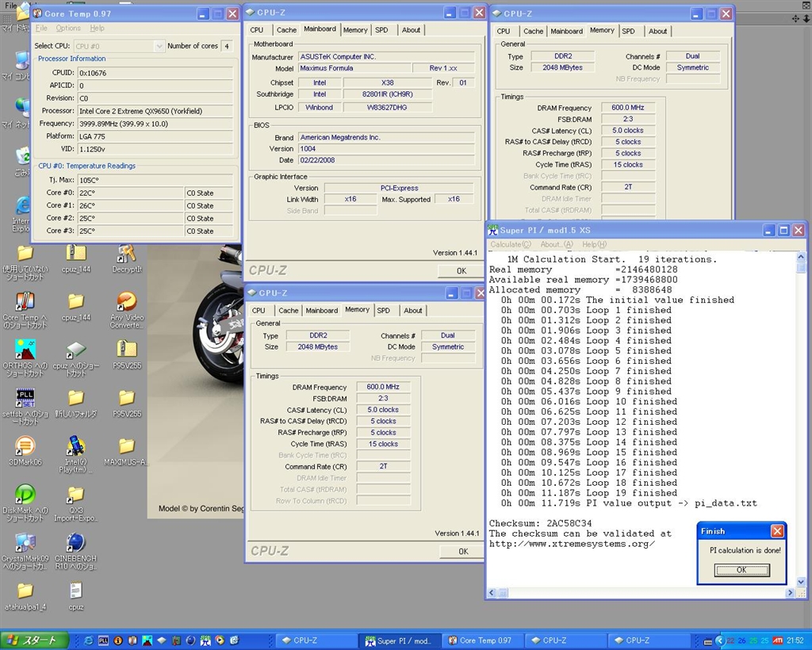This screenshot has height=650, width=812.
Task: Launch the CINEBENCH R10 shortcut
Action: [x=75, y=543]
